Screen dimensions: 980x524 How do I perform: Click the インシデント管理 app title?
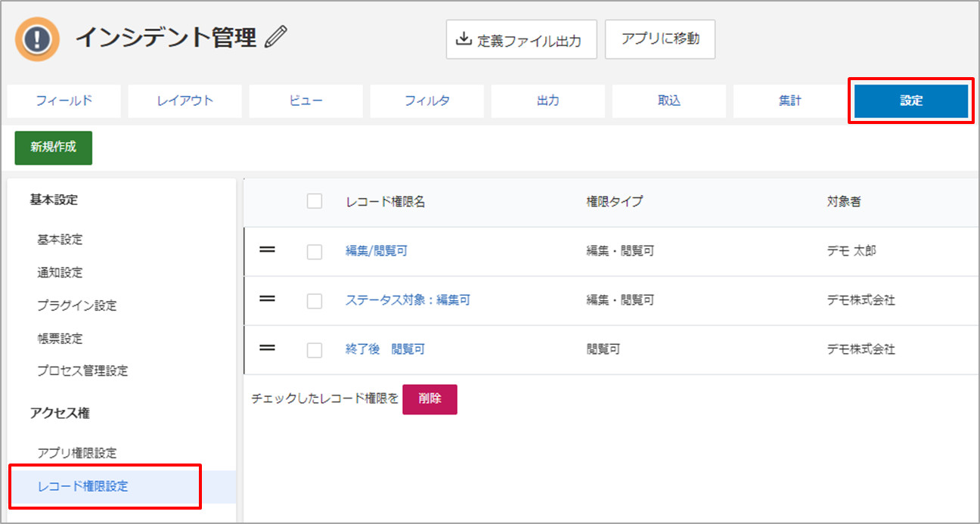coord(166,37)
